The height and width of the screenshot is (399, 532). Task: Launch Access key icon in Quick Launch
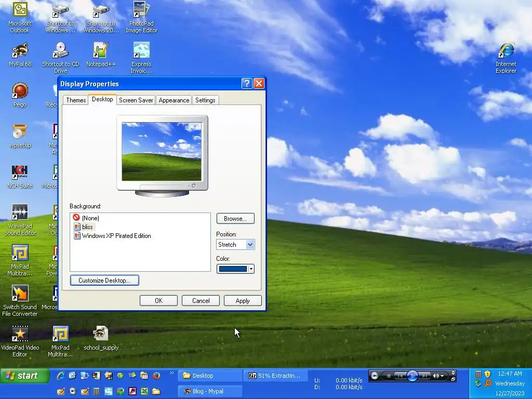point(132,391)
